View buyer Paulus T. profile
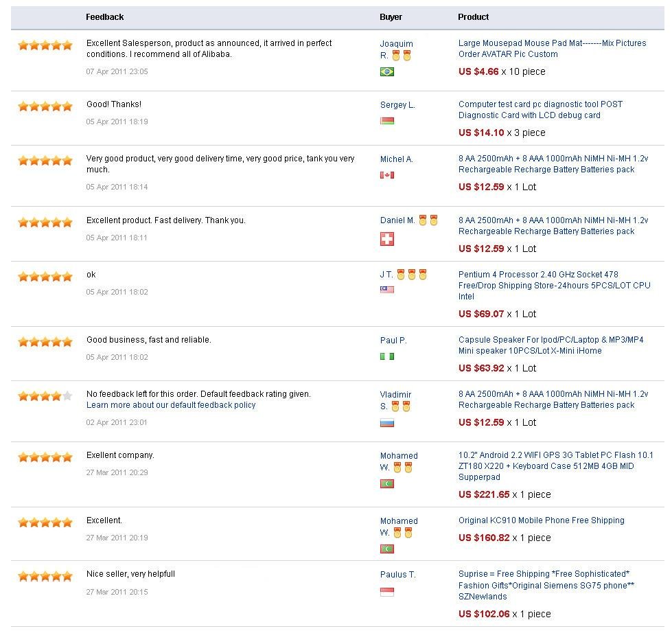The height and width of the screenshot is (631, 672). (398, 575)
